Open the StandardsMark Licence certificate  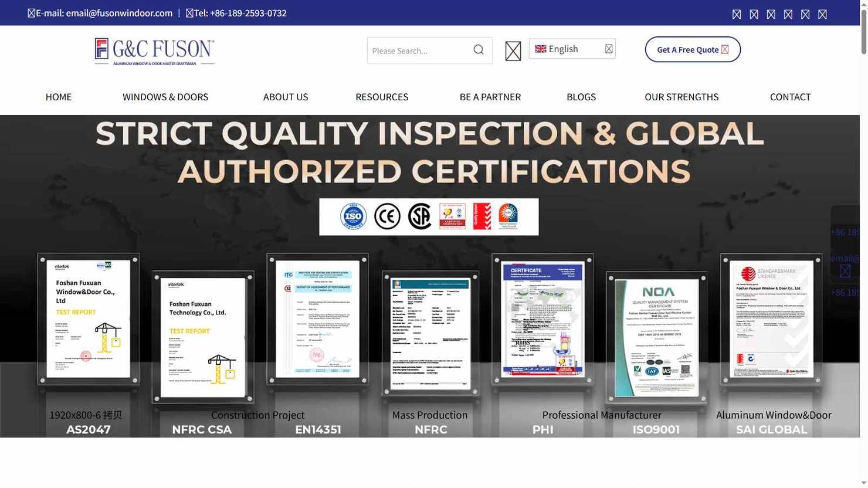(x=771, y=319)
